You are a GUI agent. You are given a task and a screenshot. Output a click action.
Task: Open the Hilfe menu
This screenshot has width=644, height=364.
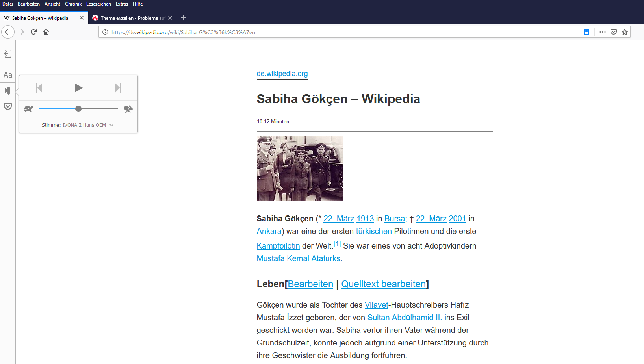(x=137, y=4)
